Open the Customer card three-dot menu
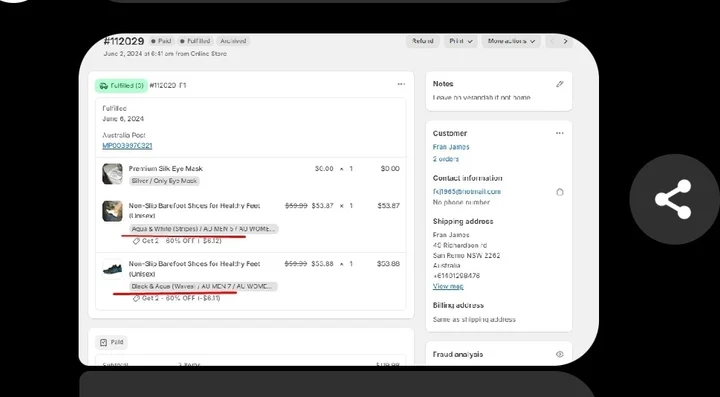The width and height of the screenshot is (720, 397). click(x=559, y=133)
